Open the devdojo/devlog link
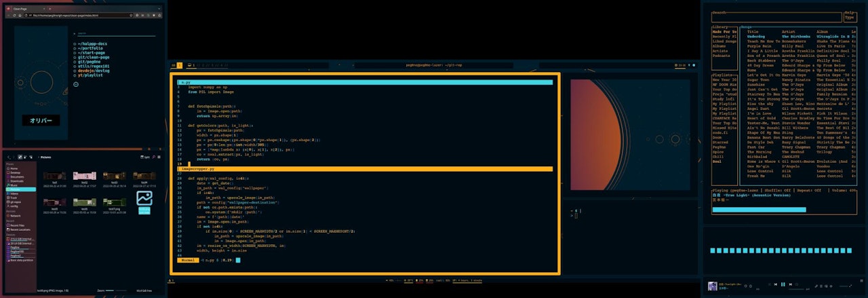Screen dimensions: 868x298 click(94, 71)
